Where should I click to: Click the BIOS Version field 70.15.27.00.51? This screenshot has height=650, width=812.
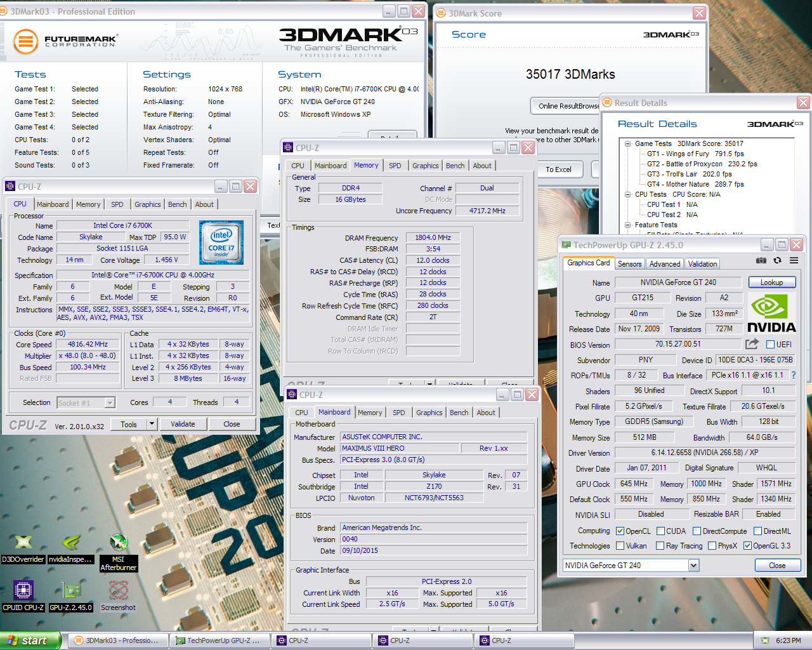[678, 344]
